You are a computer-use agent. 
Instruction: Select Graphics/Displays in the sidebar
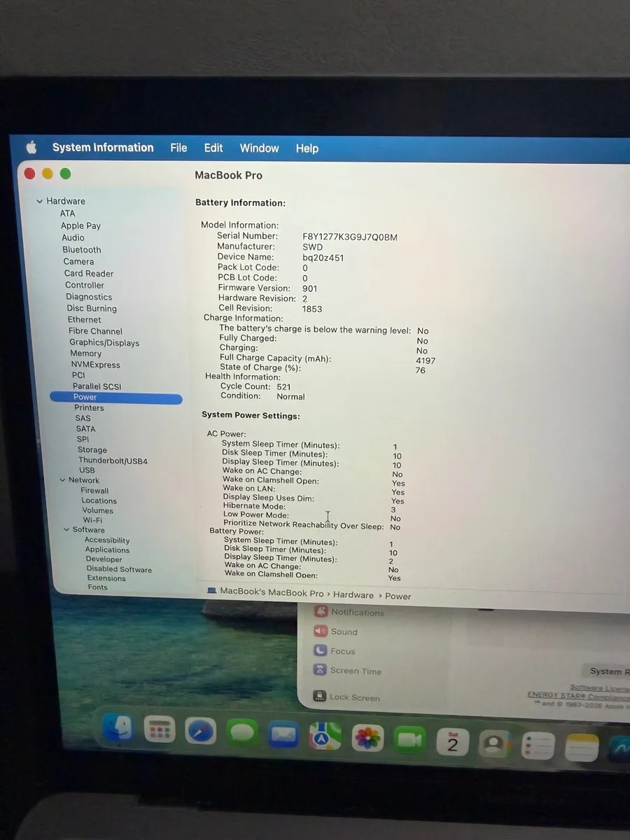pyautogui.click(x=104, y=342)
